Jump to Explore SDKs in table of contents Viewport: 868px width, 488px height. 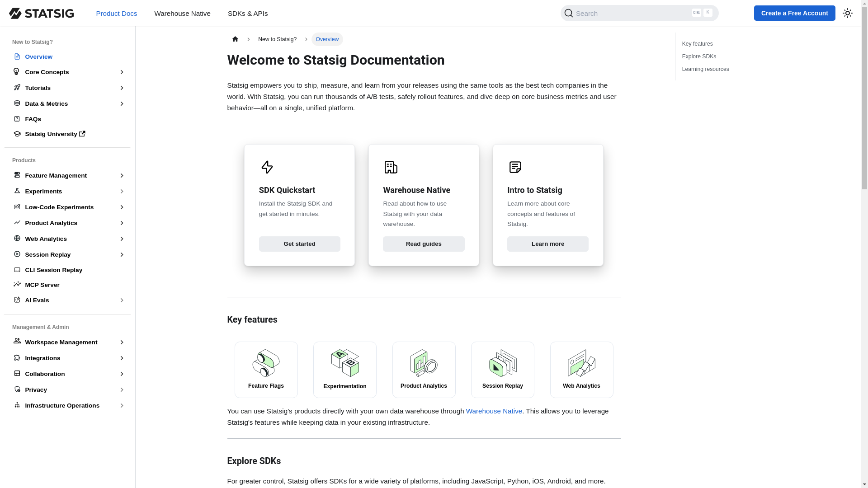point(699,56)
